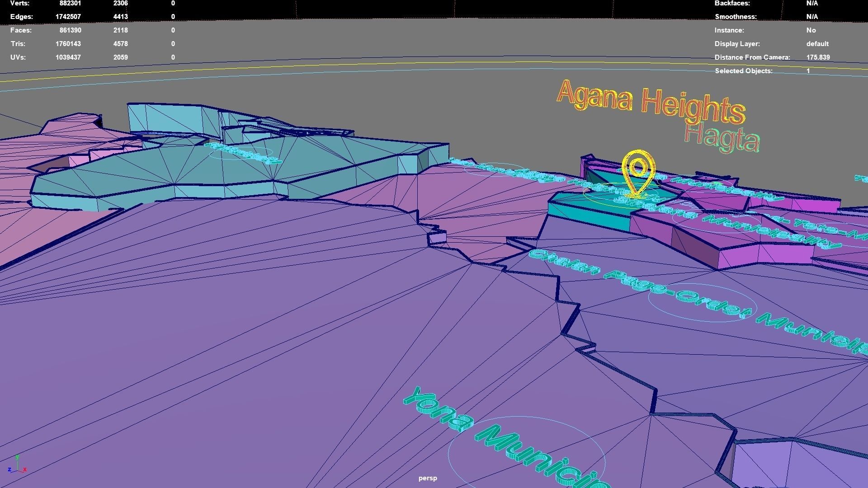Click the XYZ axis orientation gizmo

click(18, 465)
